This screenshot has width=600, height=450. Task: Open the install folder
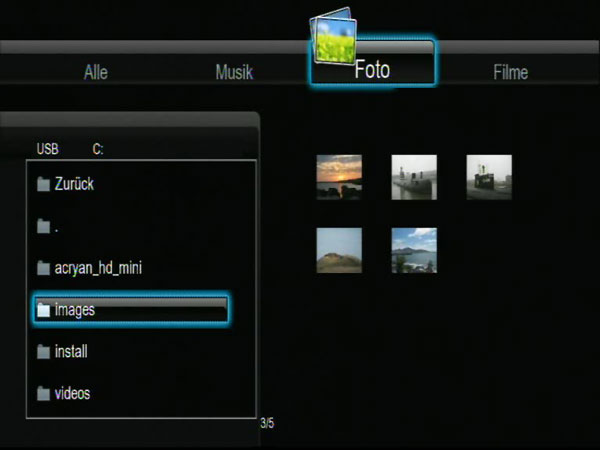click(x=71, y=351)
